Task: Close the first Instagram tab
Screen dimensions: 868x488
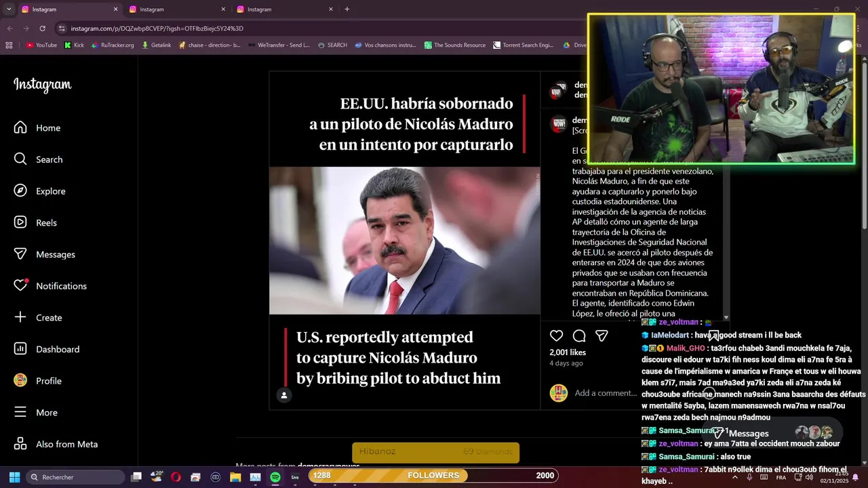Action: (x=115, y=9)
